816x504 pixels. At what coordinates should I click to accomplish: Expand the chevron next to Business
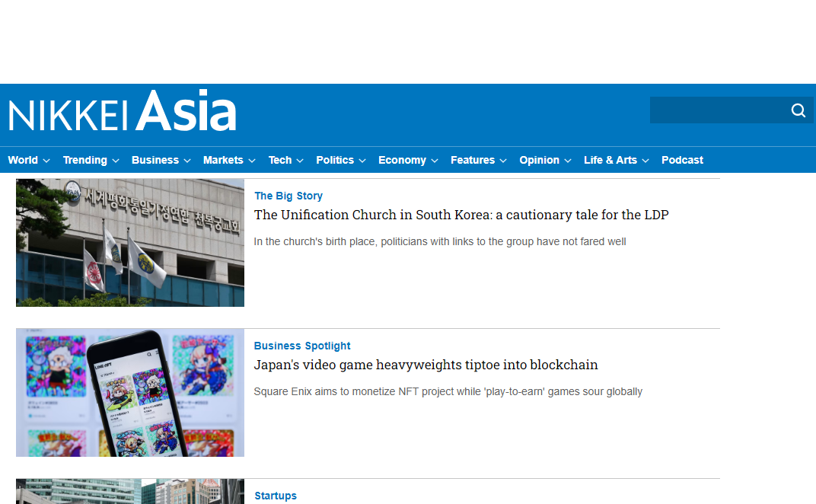click(187, 161)
